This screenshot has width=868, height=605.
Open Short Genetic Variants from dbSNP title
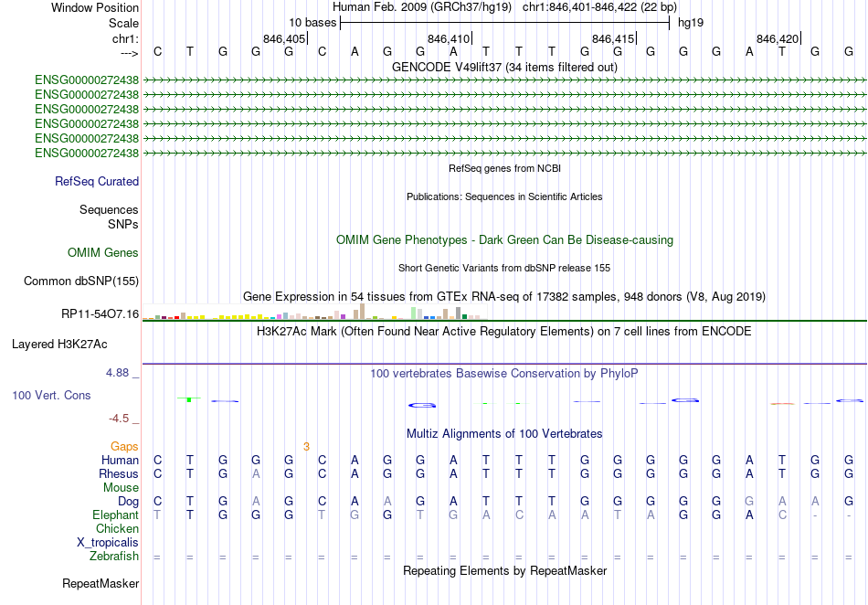[504, 268]
